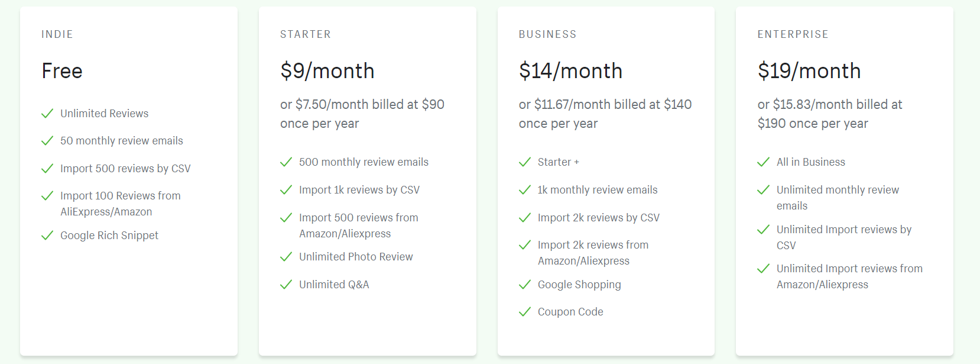980x364 pixels.
Task: Click Unlimited Import reviews from Amazon/Aliexpress text
Action: [x=849, y=276]
